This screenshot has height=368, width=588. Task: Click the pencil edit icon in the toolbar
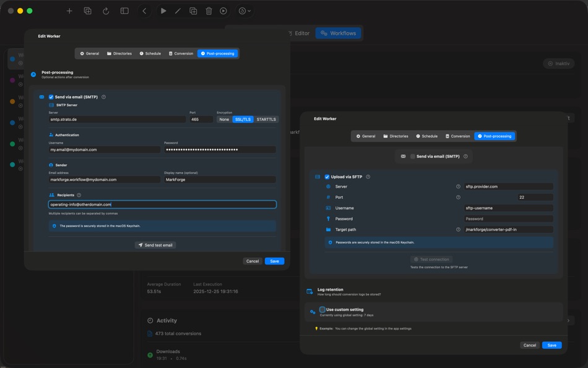coord(178,11)
